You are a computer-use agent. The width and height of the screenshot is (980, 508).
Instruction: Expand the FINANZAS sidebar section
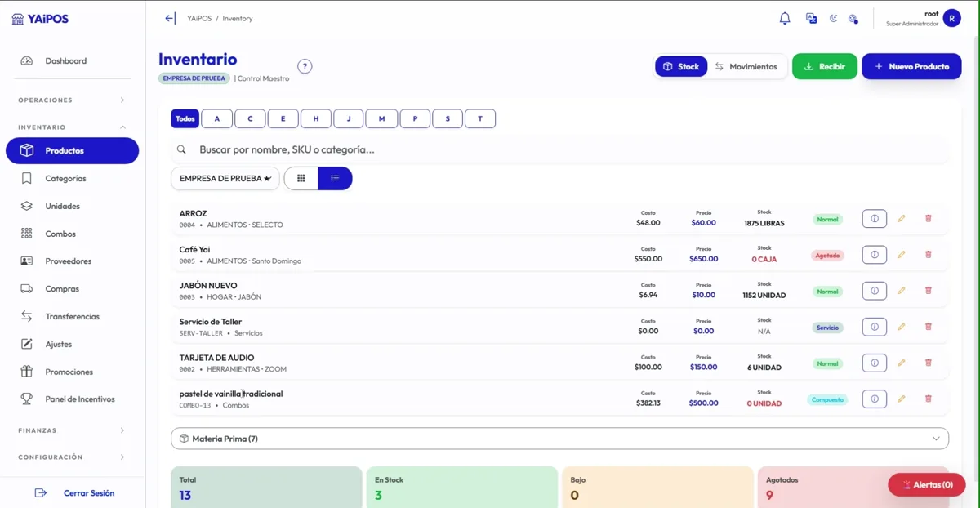[x=72, y=430]
